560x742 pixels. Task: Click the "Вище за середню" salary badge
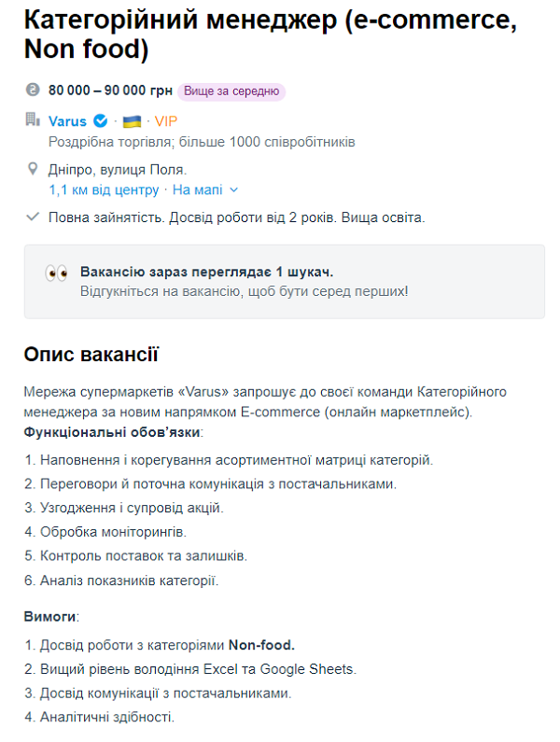point(231,91)
